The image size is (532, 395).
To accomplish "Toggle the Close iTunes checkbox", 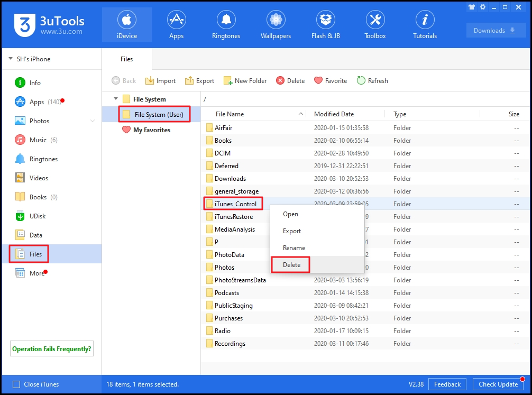I will [16, 384].
